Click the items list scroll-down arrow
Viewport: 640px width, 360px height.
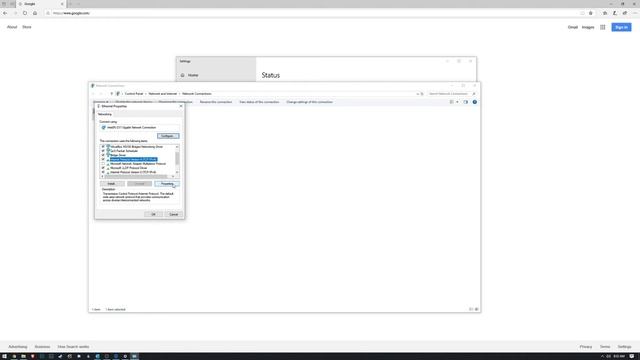coord(177,172)
